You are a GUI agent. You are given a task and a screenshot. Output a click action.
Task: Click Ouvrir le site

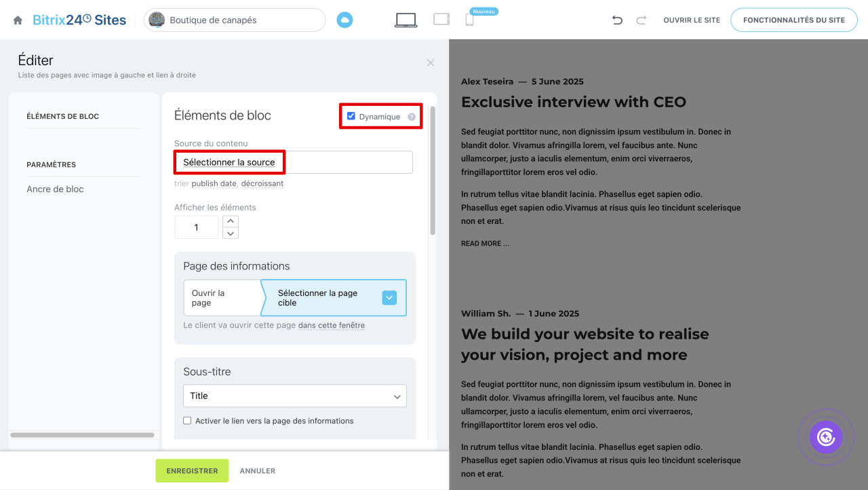[x=692, y=20]
